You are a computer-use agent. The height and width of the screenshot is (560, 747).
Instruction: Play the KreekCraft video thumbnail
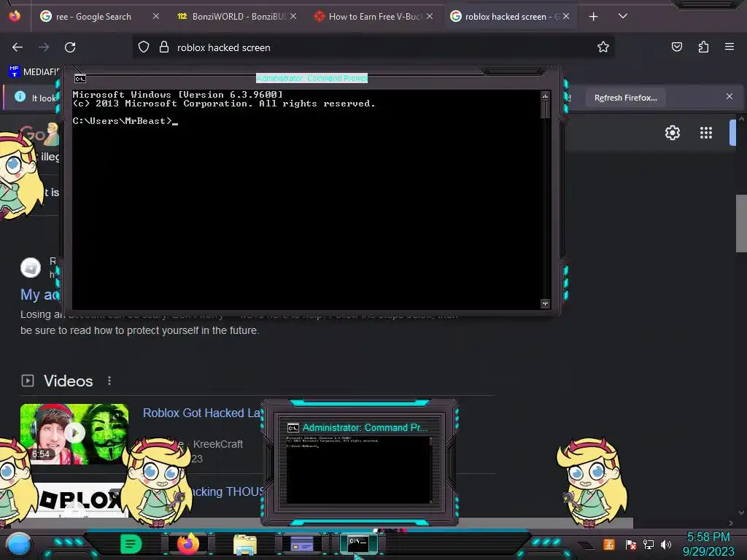tap(74, 434)
